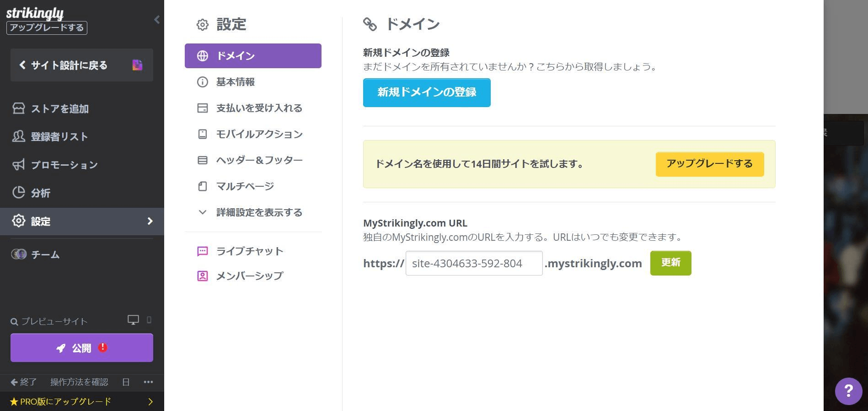Click the gear icon in 設定 heading
The width and height of the screenshot is (868, 411).
203,25
